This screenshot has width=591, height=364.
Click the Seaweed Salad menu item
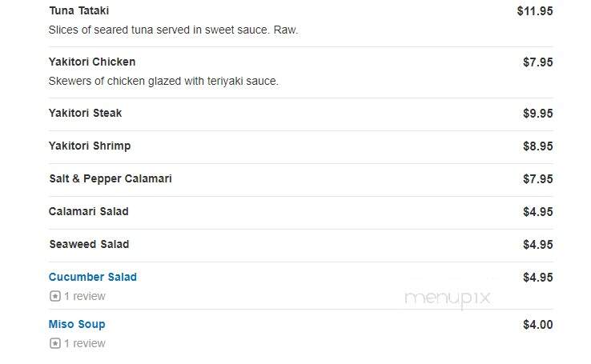[x=90, y=244]
